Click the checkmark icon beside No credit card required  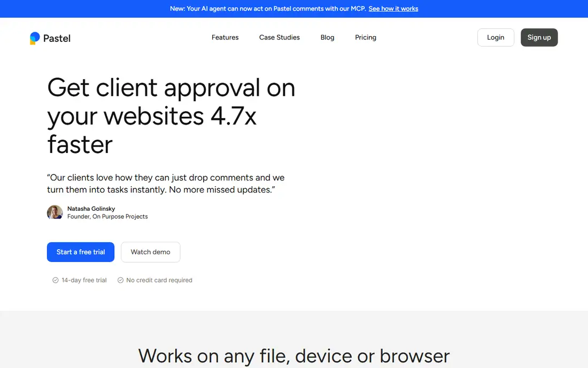120,280
